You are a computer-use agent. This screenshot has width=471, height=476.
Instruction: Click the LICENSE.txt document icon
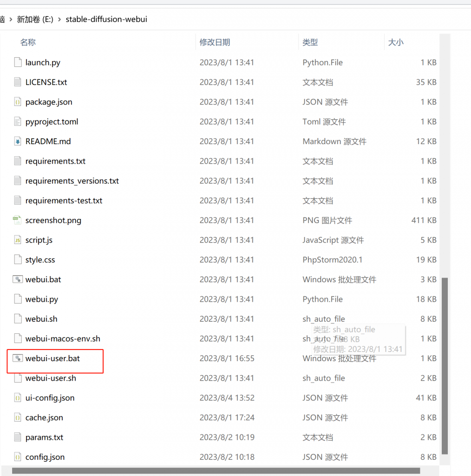coord(18,82)
